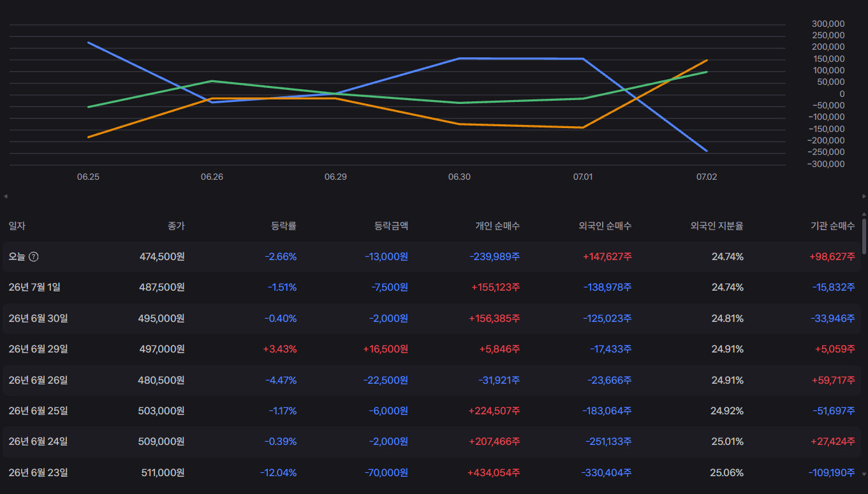Click the foreign ownership value 24.81%

click(728, 318)
